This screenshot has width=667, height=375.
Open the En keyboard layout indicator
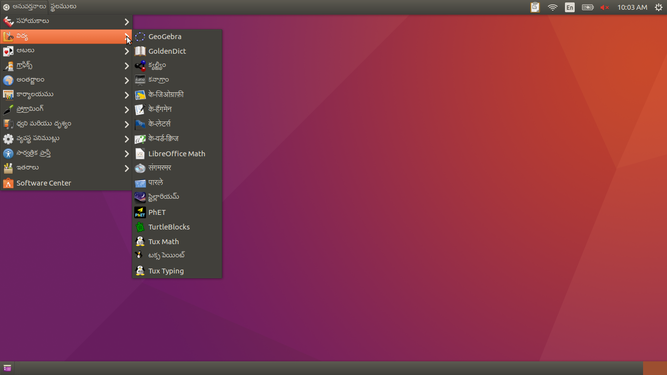(x=570, y=7)
